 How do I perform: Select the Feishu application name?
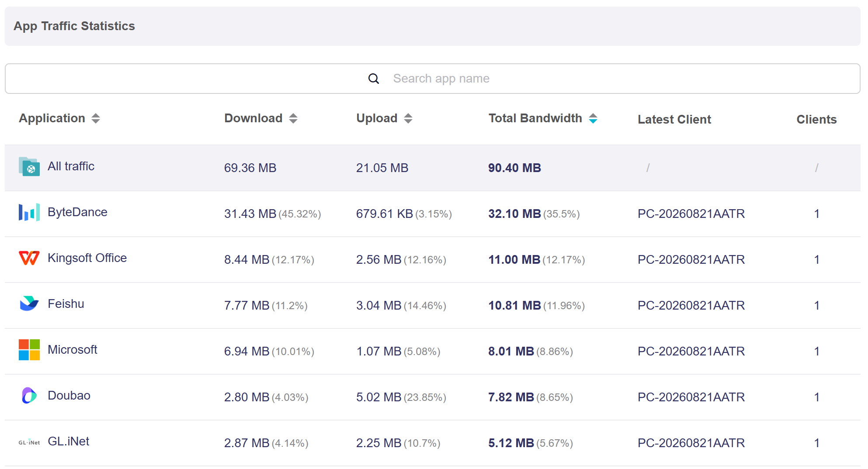66,304
